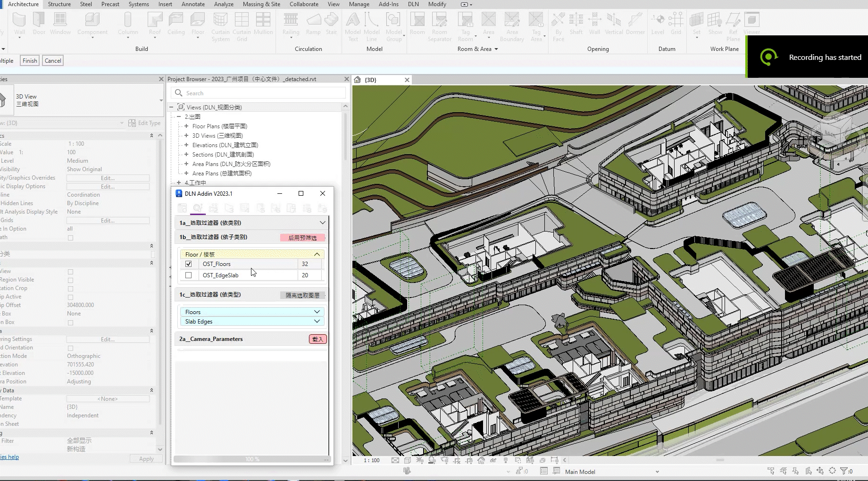
Task: Click the zoom percentage slider bar in DLN Addin
Action: [x=252, y=459]
